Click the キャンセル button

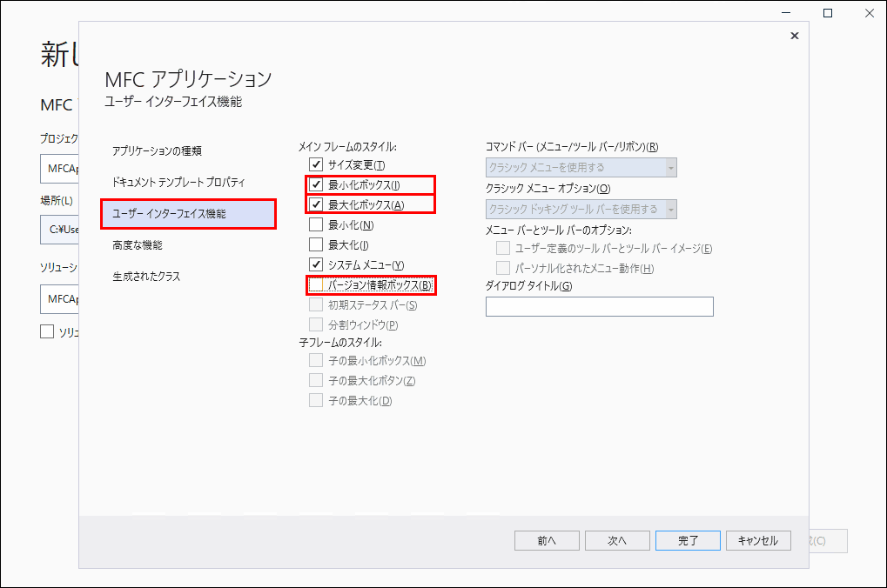pos(758,540)
